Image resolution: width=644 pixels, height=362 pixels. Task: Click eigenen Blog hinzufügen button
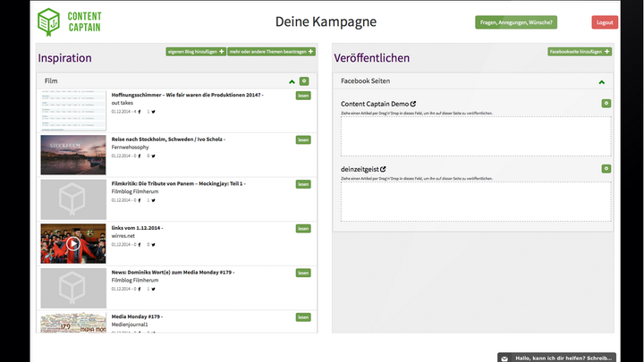pyautogui.click(x=196, y=52)
